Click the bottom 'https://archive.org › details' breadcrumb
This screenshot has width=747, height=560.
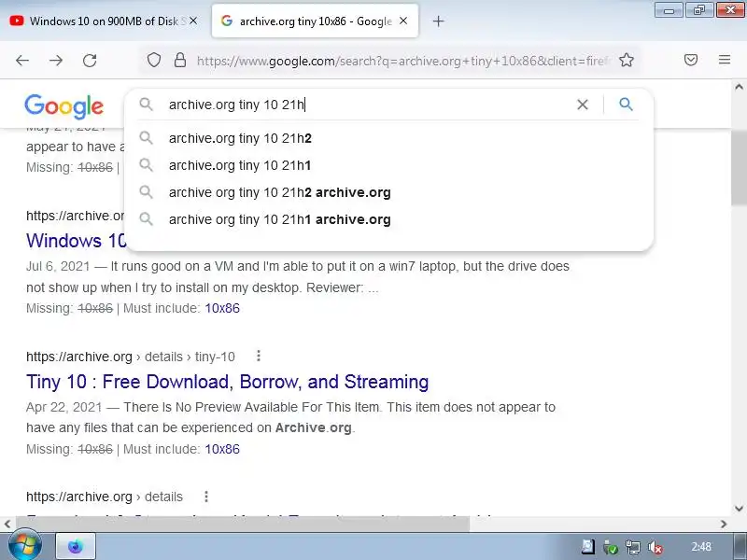click(x=105, y=497)
